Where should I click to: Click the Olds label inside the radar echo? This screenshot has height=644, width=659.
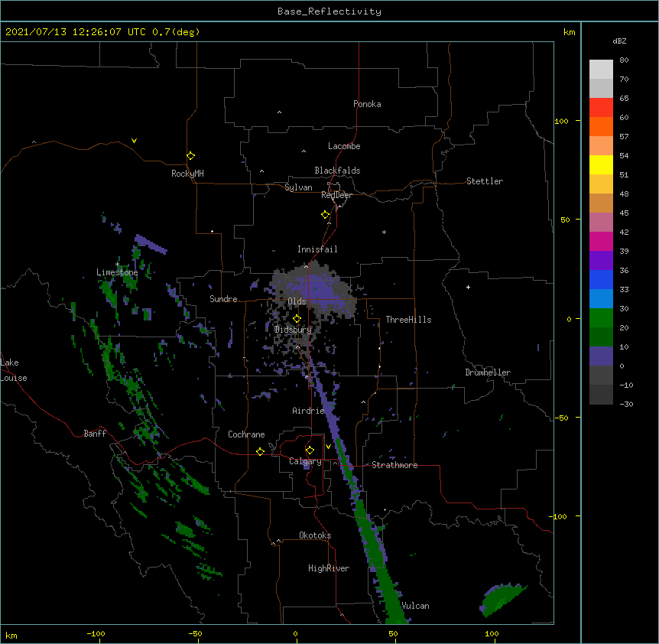click(297, 301)
